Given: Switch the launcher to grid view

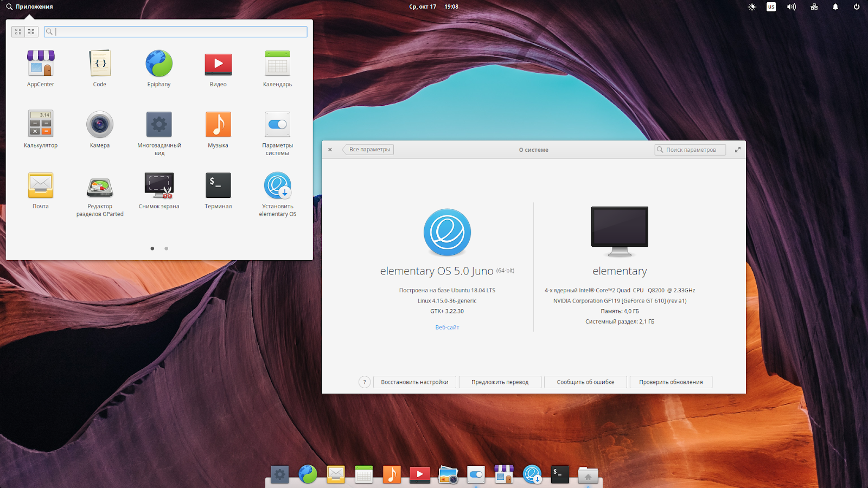Looking at the screenshot, I should click(17, 31).
